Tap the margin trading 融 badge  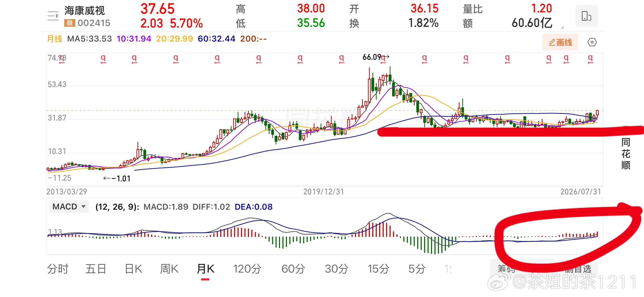pos(70,23)
